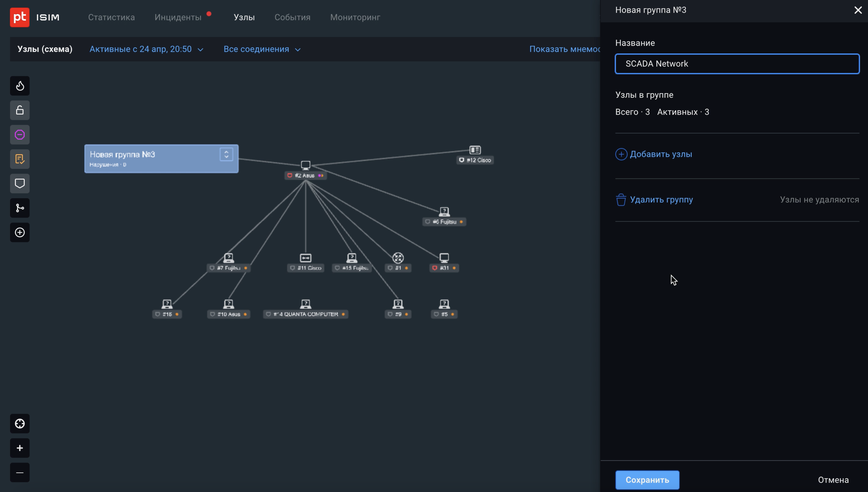Toggle the unlock padlock icon
The image size is (868, 492).
20,110
